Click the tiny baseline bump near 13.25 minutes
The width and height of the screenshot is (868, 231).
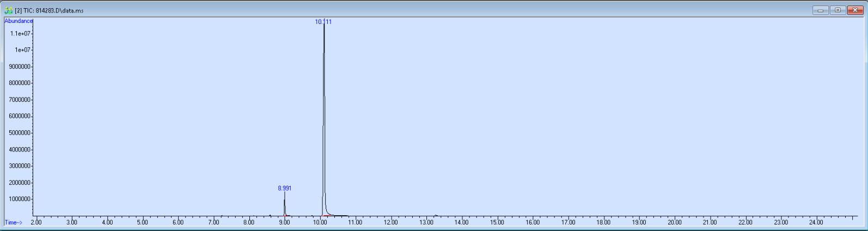coord(436,215)
